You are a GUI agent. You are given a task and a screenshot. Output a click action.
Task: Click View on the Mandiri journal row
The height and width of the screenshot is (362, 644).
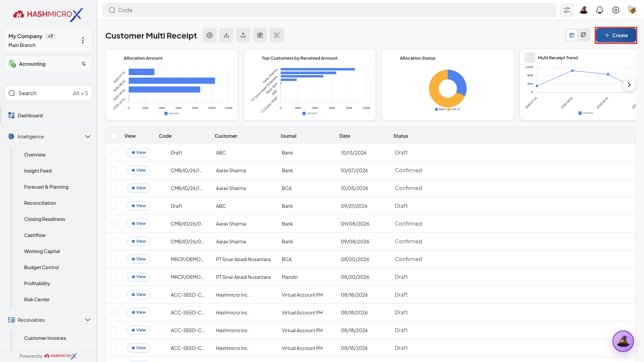(x=139, y=277)
